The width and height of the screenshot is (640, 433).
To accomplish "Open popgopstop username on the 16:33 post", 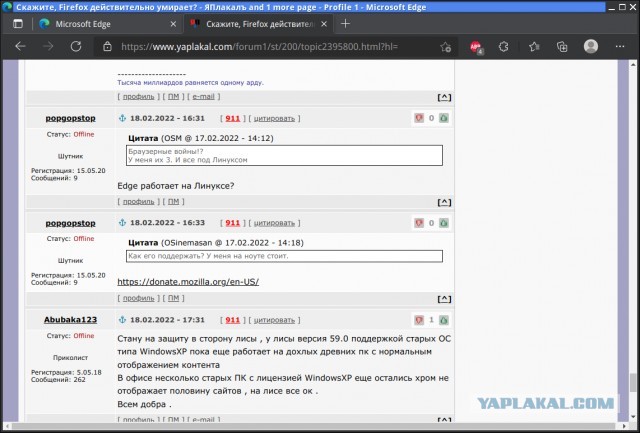I will coord(70,223).
